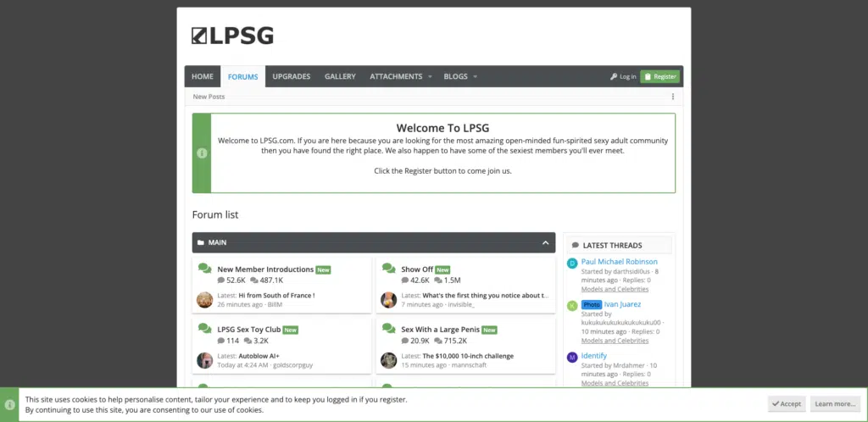Click the New badge beside LPSG Sex Toy Club
This screenshot has width=868, height=422.
point(291,330)
